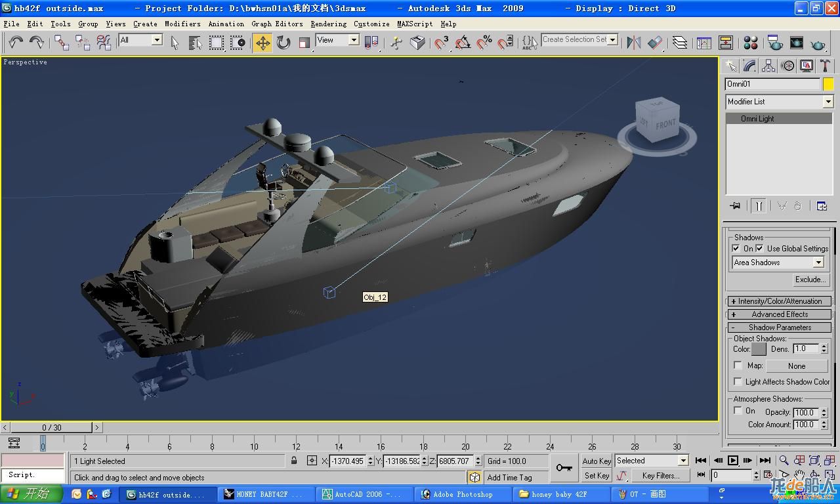The width and height of the screenshot is (840, 504).
Task: Open the Layer Manager
Action: click(680, 43)
